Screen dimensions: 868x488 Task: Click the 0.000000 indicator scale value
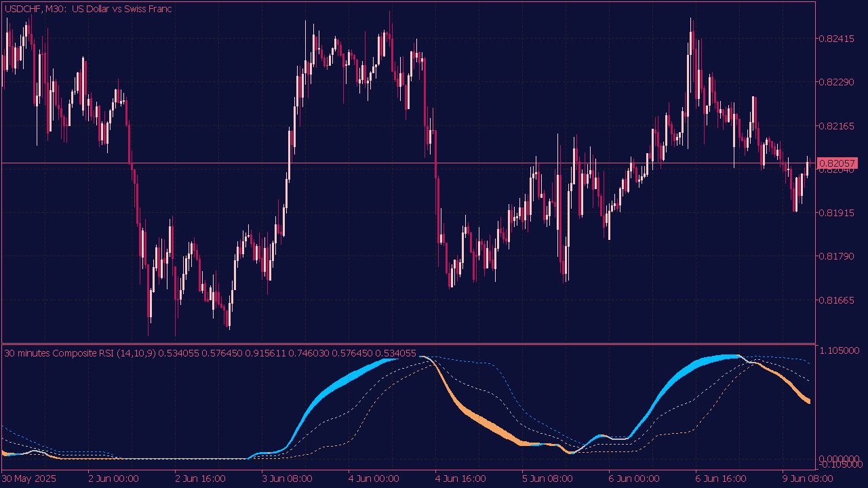(x=840, y=458)
